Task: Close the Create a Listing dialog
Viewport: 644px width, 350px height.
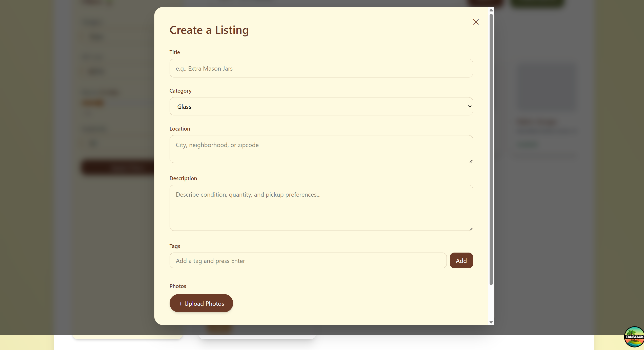Action: coord(476,22)
